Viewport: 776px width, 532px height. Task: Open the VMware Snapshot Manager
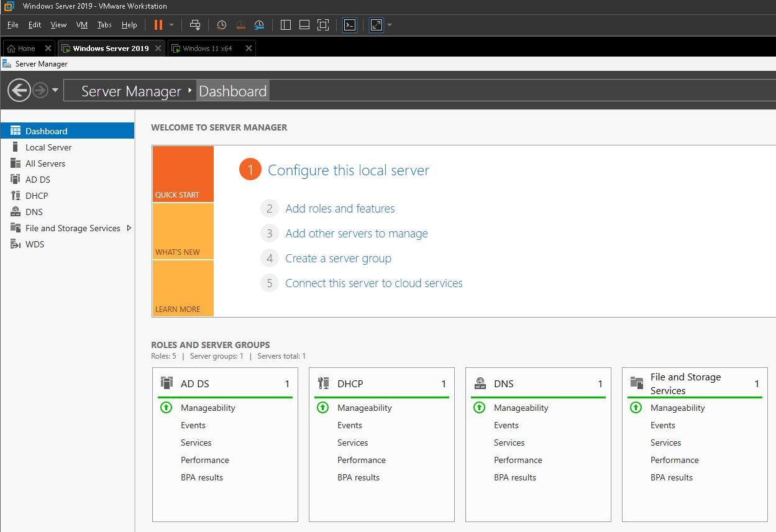[x=259, y=25]
